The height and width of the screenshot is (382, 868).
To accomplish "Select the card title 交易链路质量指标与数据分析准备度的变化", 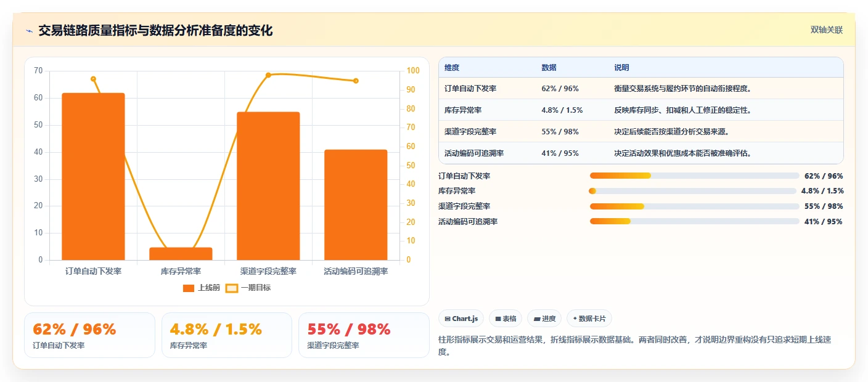I will 155,30.
